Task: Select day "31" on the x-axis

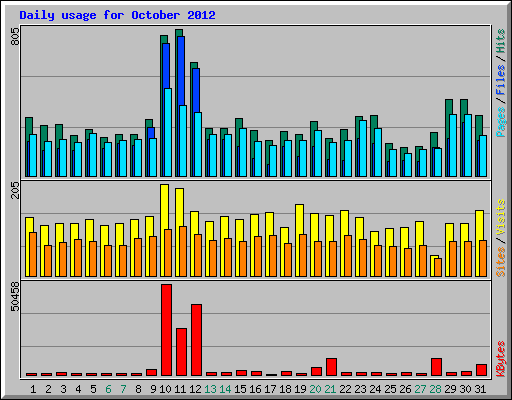Action: click(x=480, y=389)
